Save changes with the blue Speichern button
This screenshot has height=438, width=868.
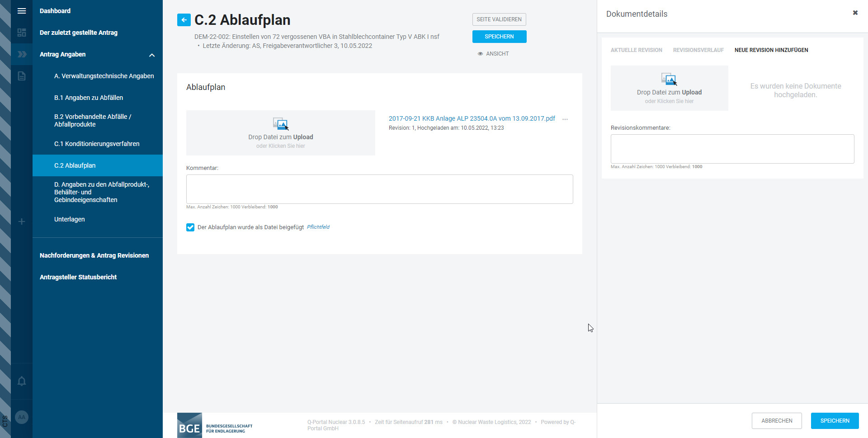499,37
